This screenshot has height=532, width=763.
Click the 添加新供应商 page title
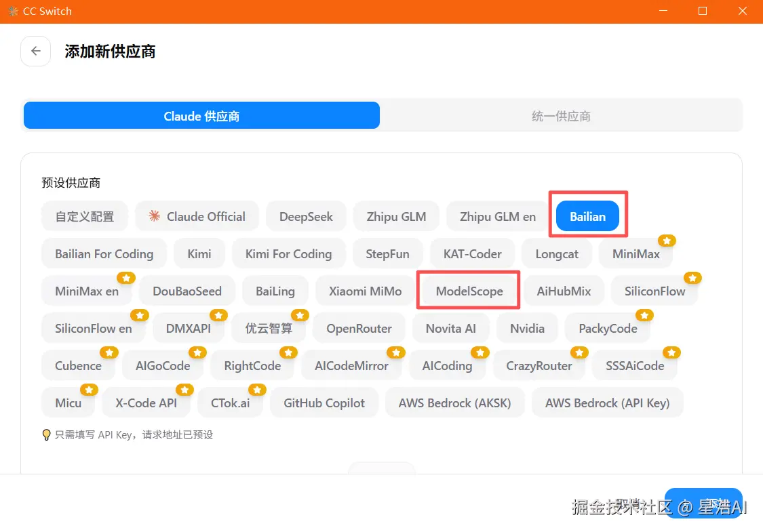pos(110,52)
